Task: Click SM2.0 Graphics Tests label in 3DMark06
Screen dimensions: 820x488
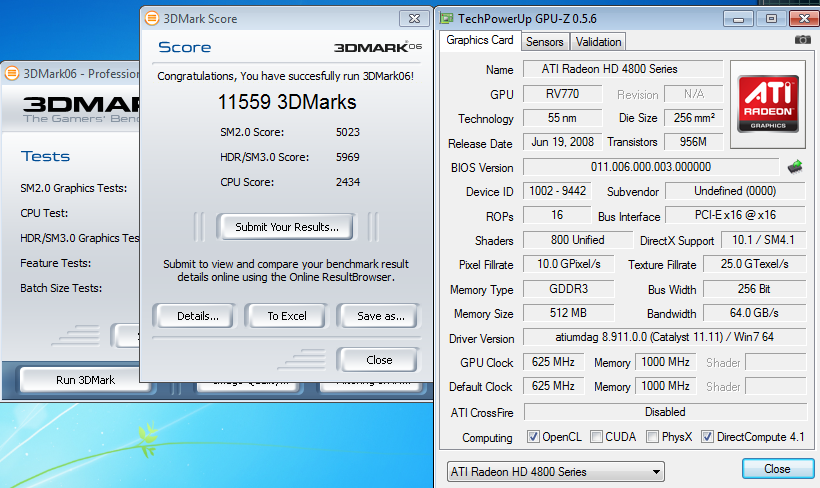Action: [74, 188]
